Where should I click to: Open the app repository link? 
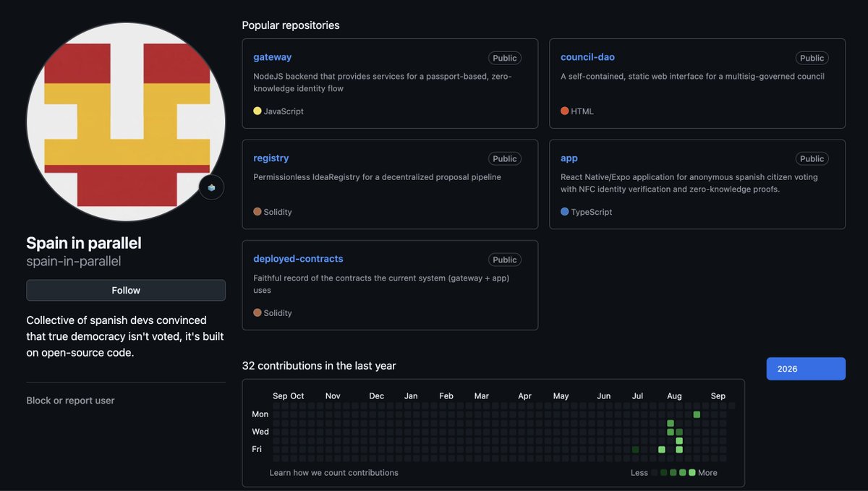pyautogui.click(x=569, y=158)
